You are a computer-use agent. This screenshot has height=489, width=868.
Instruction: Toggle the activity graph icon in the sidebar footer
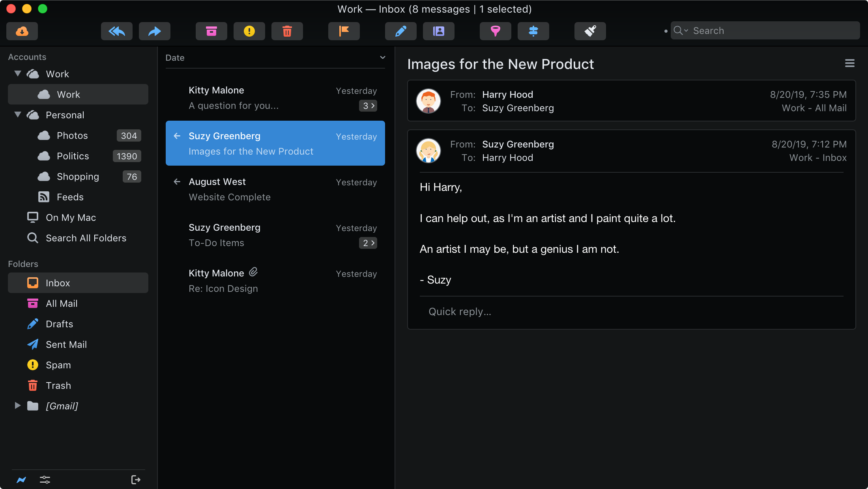21,480
